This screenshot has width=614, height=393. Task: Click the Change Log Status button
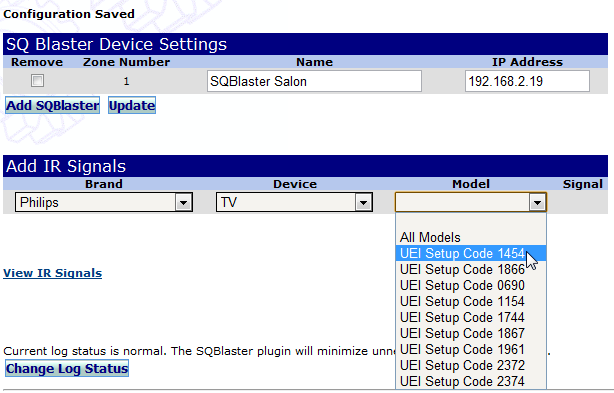[67, 368]
